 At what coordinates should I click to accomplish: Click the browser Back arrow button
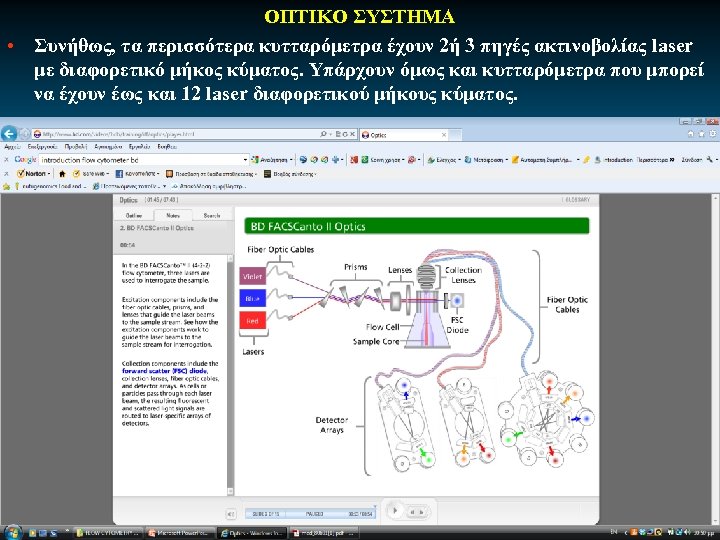pyautogui.click(x=9, y=134)
